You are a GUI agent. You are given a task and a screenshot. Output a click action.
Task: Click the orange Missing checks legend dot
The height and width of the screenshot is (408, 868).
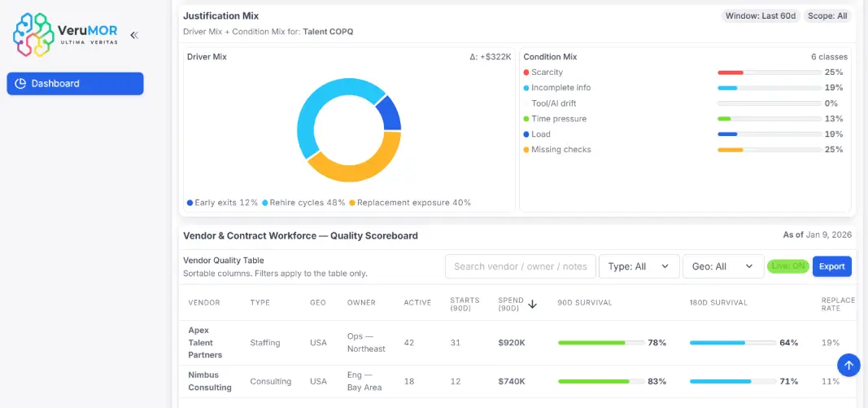pos(526,150)
